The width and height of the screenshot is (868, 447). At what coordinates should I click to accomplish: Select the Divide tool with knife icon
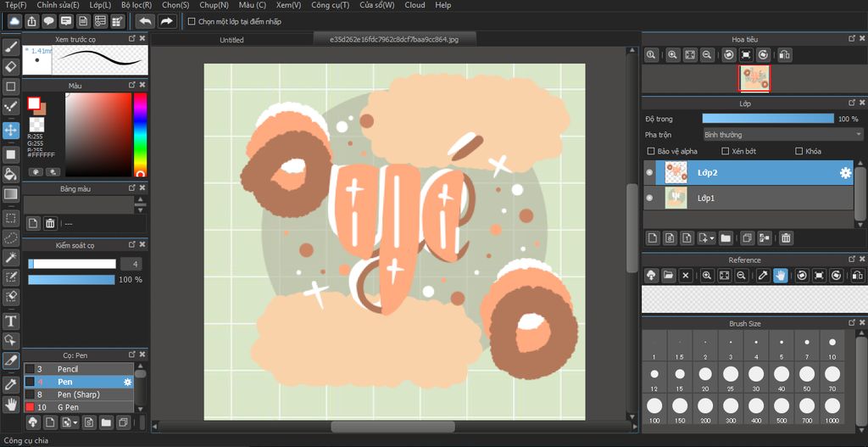pos(11,360)
